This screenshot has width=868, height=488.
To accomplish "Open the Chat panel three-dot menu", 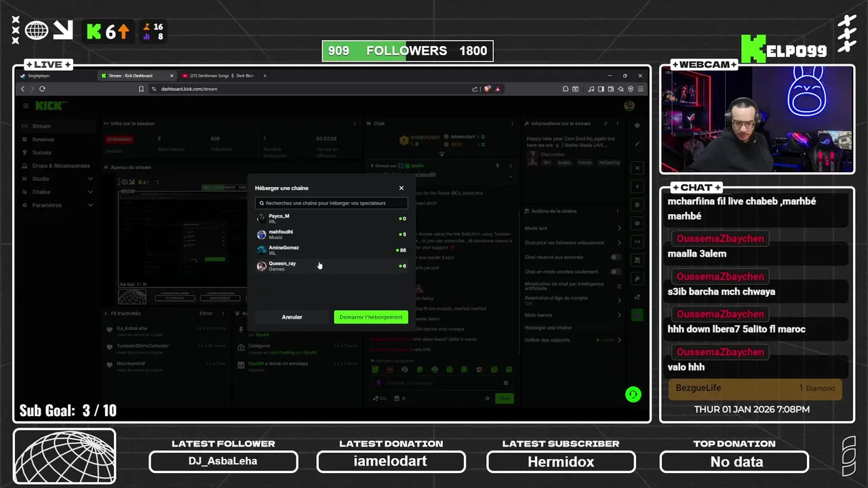I will (x=512, y=124).
